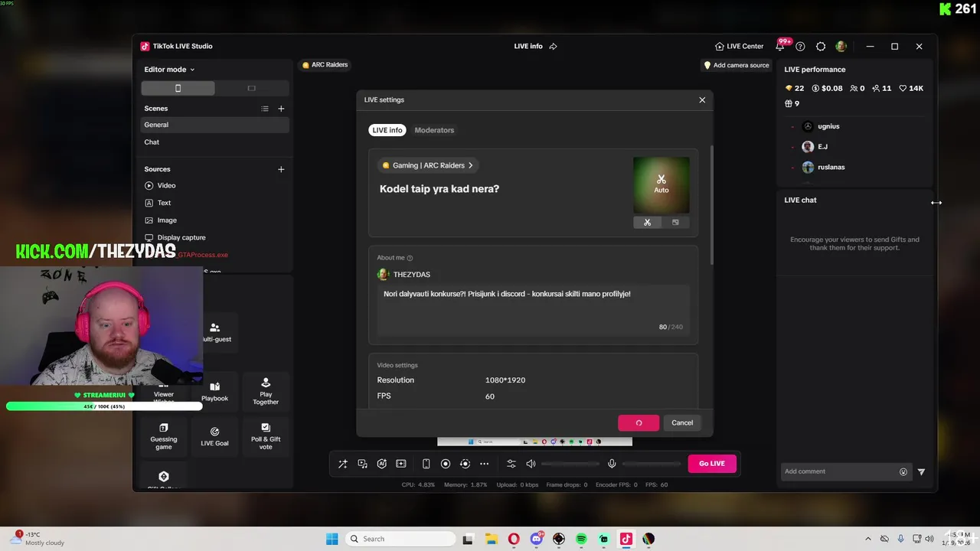Open the emoji picker in chat

(x=903, y=472)
